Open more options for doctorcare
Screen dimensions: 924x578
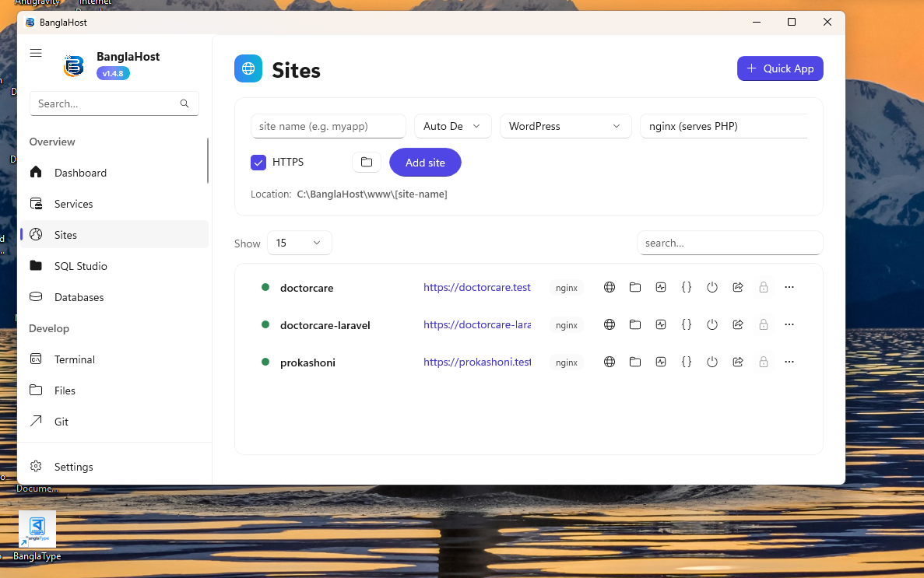coord(789,288)
